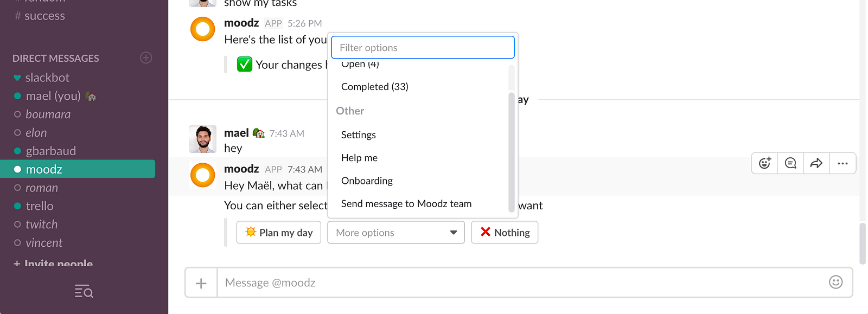Pick the Help me option
868x314 pixels.
[359, 158]
